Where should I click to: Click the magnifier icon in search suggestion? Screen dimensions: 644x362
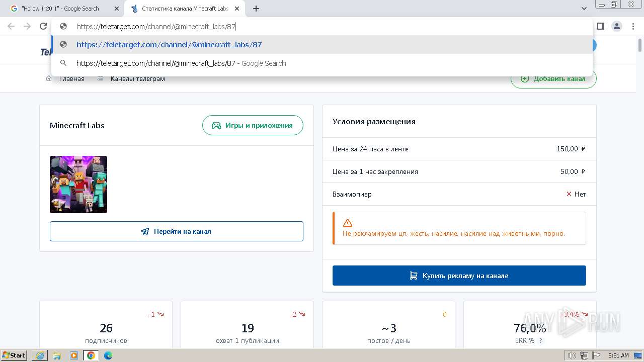(x=63, y=63)
